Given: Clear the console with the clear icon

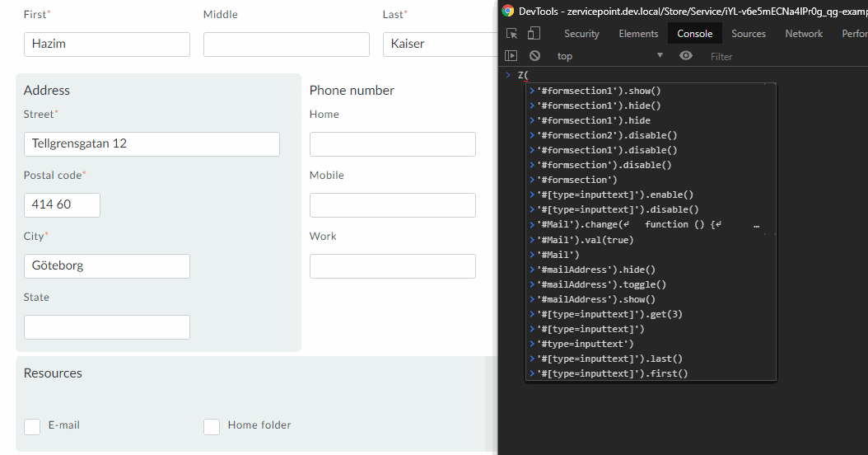Looking at the screenshot, I should click(x=534, y=56).
